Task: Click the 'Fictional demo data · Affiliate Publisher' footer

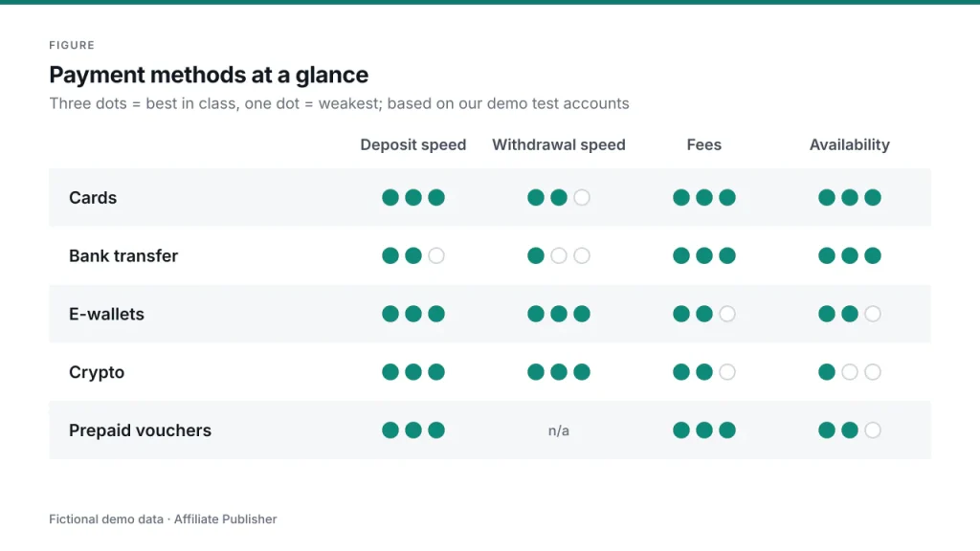Action: [163, 519]
